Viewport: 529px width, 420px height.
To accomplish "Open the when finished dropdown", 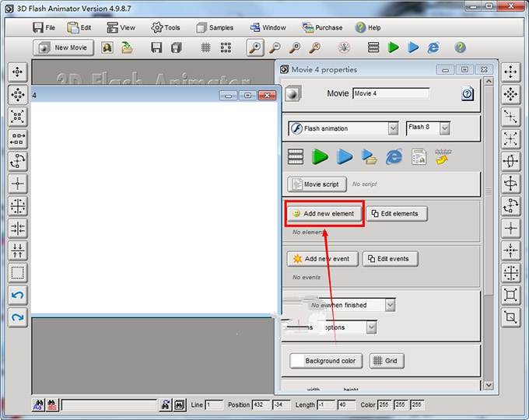I will click(x=391, y=306).
